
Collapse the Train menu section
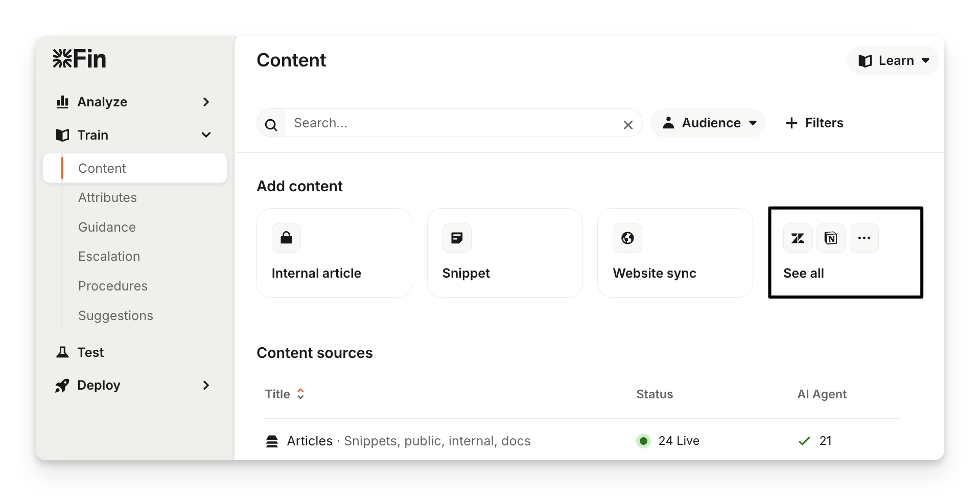coord(205,135)
